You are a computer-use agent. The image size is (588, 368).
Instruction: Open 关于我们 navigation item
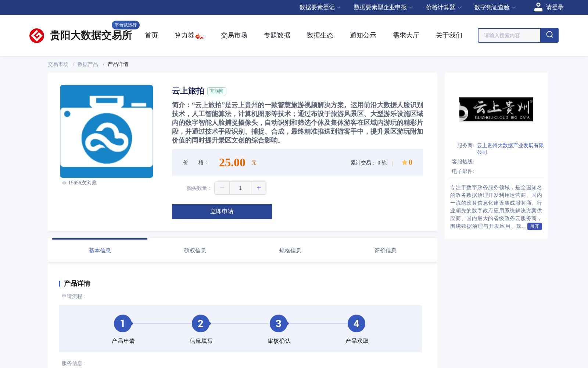[x=449, y=35]
